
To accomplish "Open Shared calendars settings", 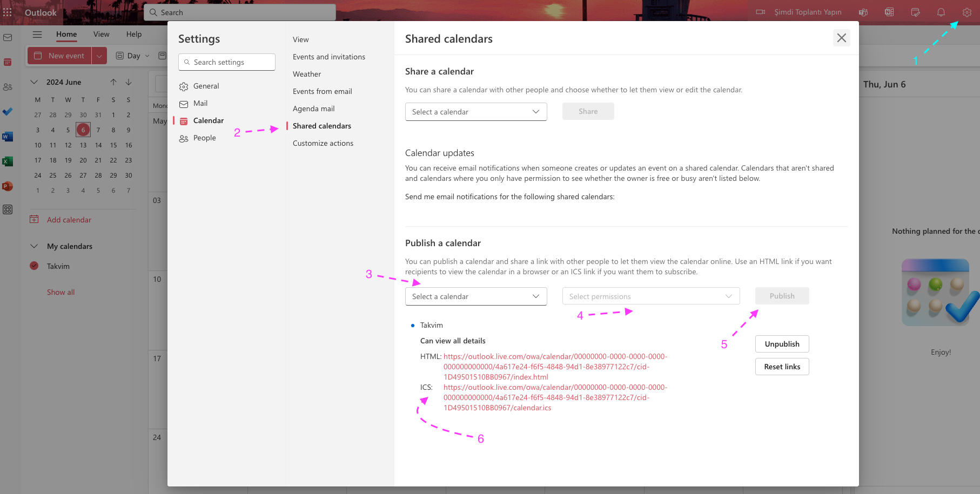I will click(x=322, y=126).
